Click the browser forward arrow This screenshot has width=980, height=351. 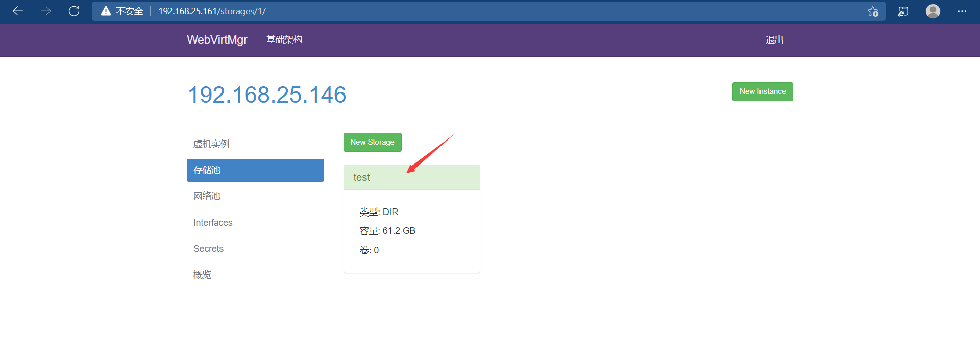pos(46,11)
